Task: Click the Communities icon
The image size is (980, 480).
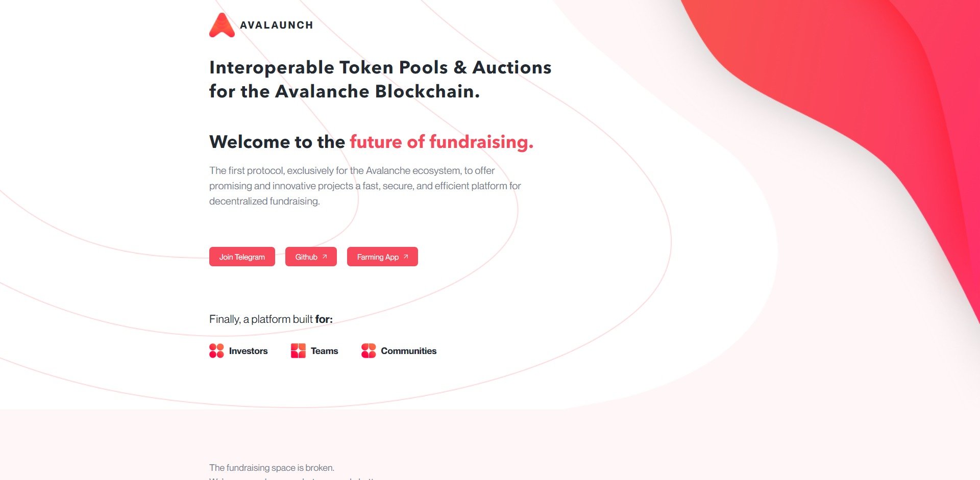Action: [x=369, y=350]
